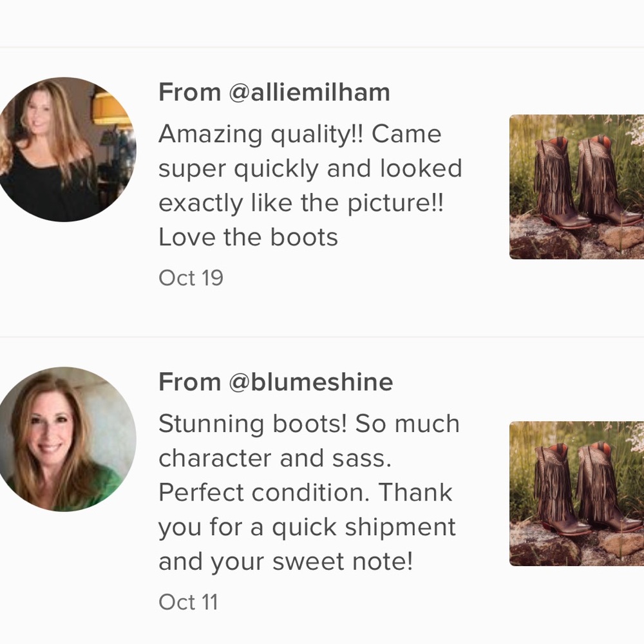View fringe boots thumbnail in Oct 19 review

coord(576,187)
